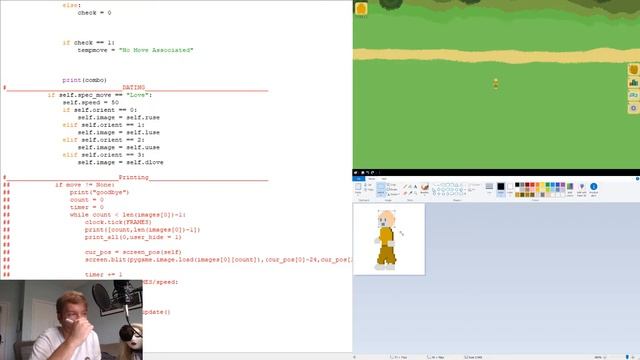Click Resize in Paint image group
Screen dimensions: 640x360
[392, 189]
